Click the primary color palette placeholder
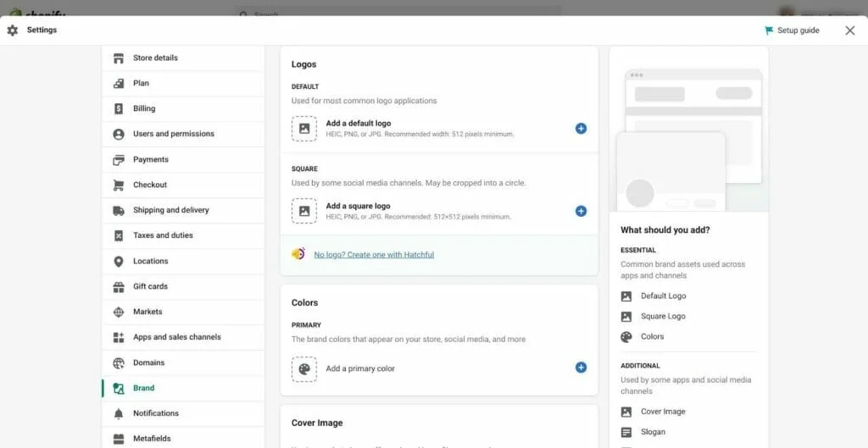This screenshot has height=448, width=868. click(304, 369)
